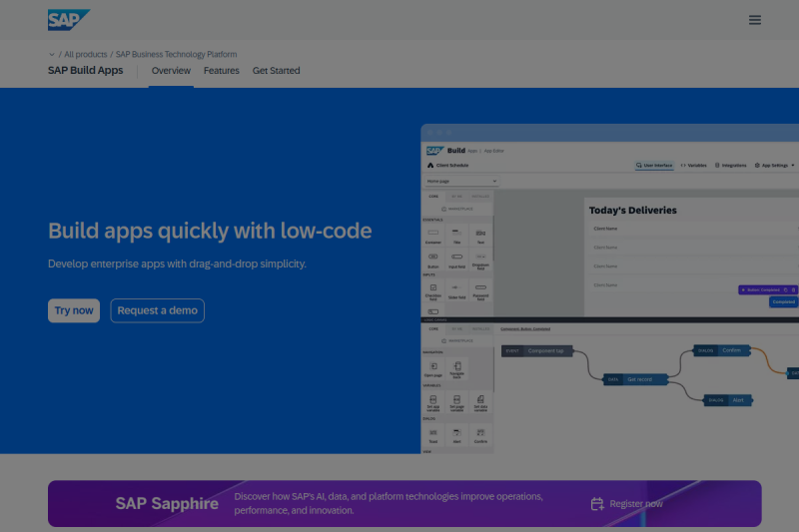Click the purple Button: Completed selection tag
The image size is (799, 532).
[768, 289]
